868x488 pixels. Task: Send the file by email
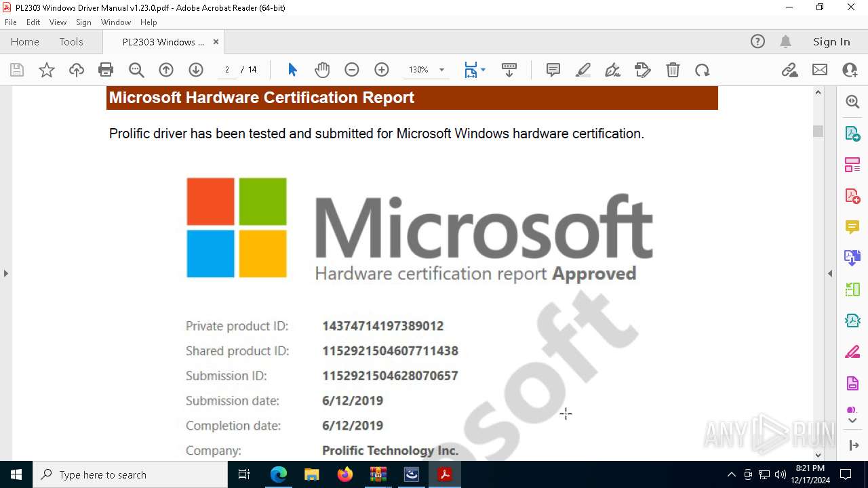point(820,70)
